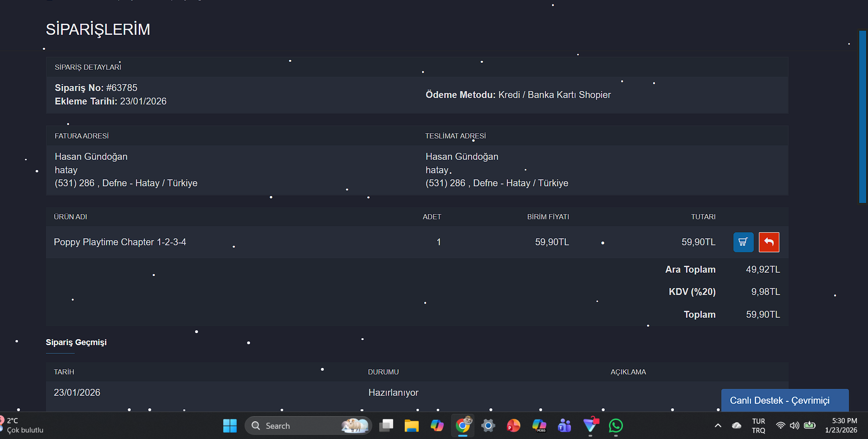The height and width of the screenshot is (439, 868).
Task: Click product name Poppy Playtime Chapter 1-2-3-4
Action: pos(120,242)
